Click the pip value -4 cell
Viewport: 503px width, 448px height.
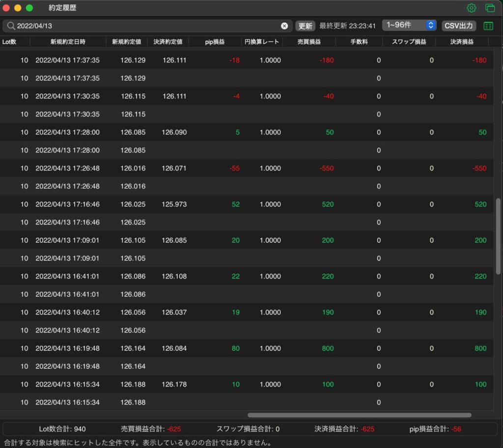[x=236, y=96]
